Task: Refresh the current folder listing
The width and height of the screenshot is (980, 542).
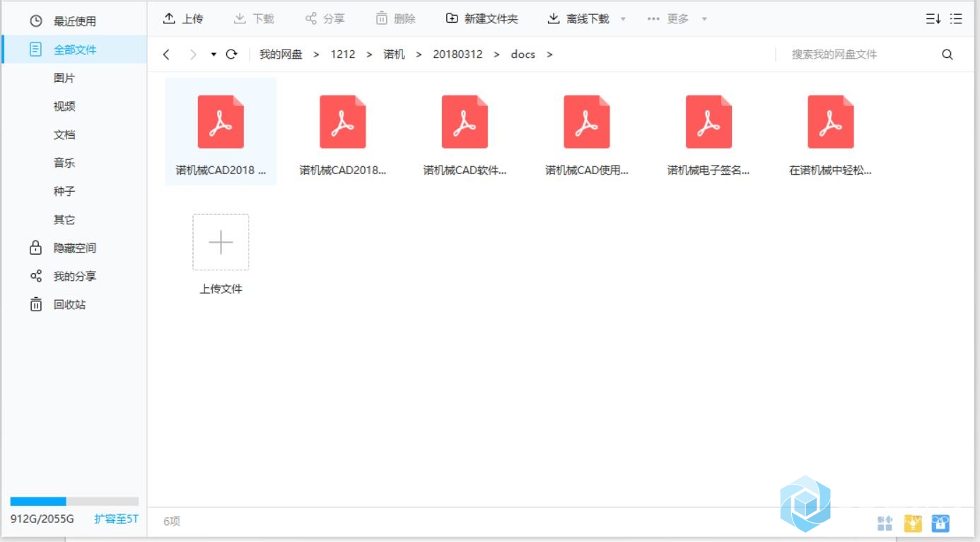Action: [x=231, y=54]
